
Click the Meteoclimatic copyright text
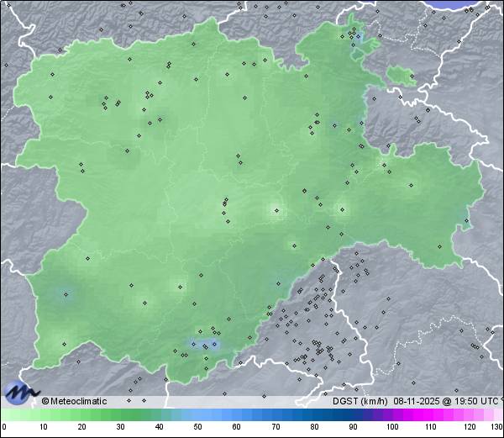click(74, 401)
